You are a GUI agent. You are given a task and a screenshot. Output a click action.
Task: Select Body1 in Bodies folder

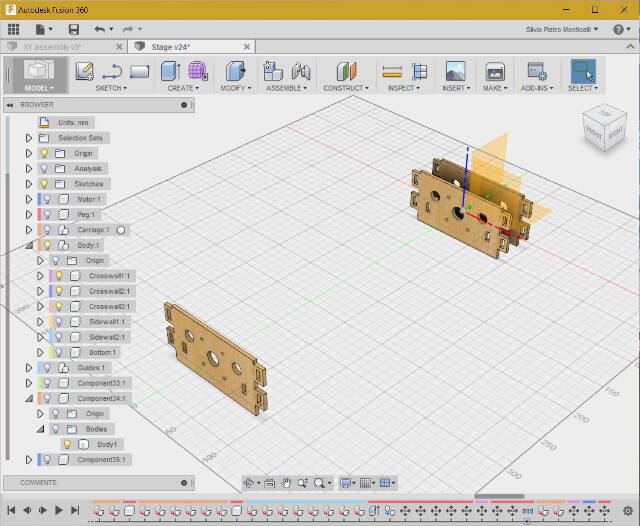tap(107, 444)
